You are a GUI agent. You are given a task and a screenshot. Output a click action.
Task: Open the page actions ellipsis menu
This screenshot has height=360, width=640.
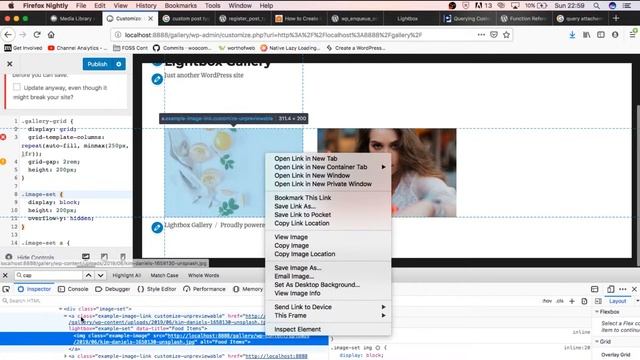click(481, 35)
